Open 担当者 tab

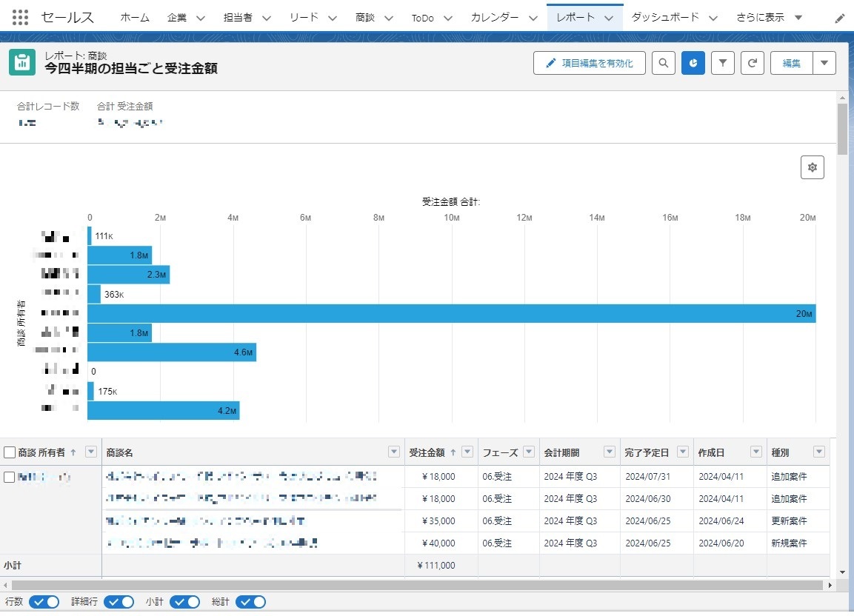point(238,18)
